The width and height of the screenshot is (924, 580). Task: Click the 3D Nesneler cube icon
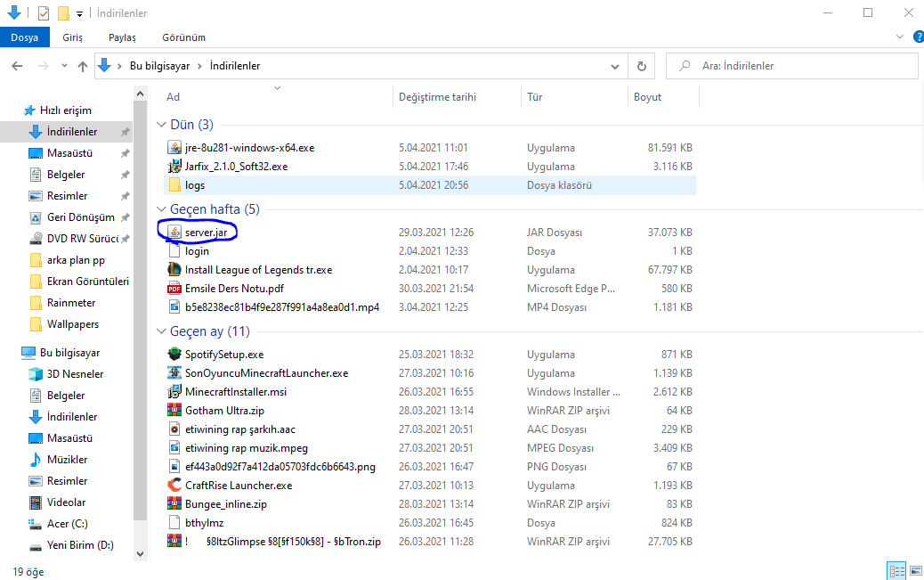pos(36,374)
